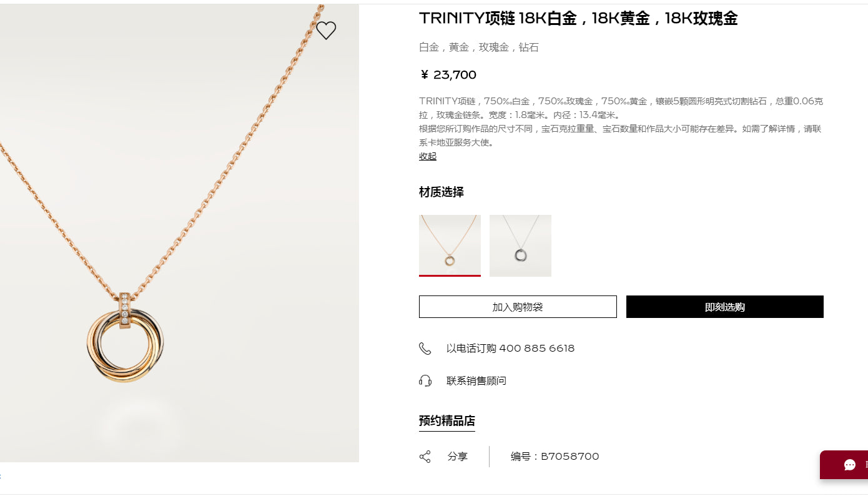Image resolution: width=868 pixels, height=496 pixels.
Task: Click the 分享 share label
Action: (458, 457)
